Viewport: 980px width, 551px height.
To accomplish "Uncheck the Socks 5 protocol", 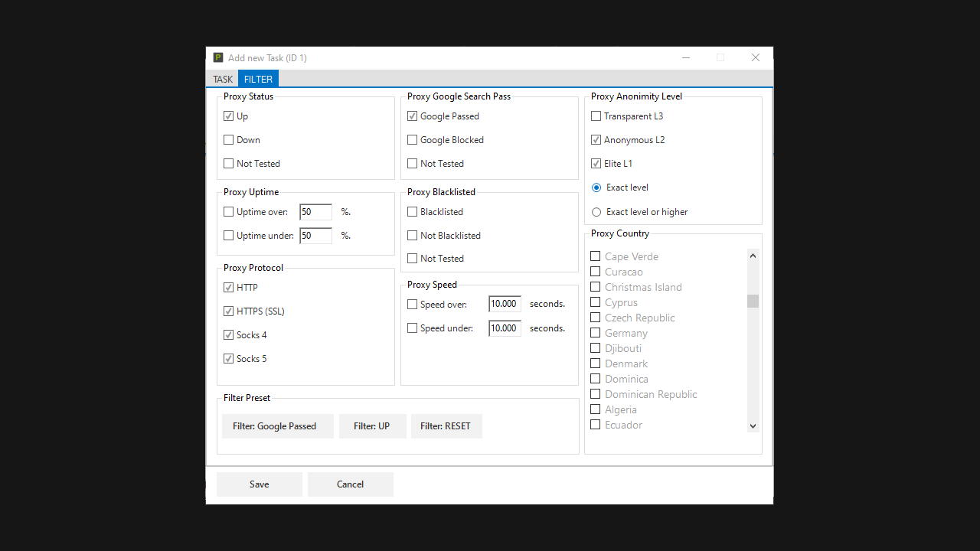I will (x=228, y=358).
